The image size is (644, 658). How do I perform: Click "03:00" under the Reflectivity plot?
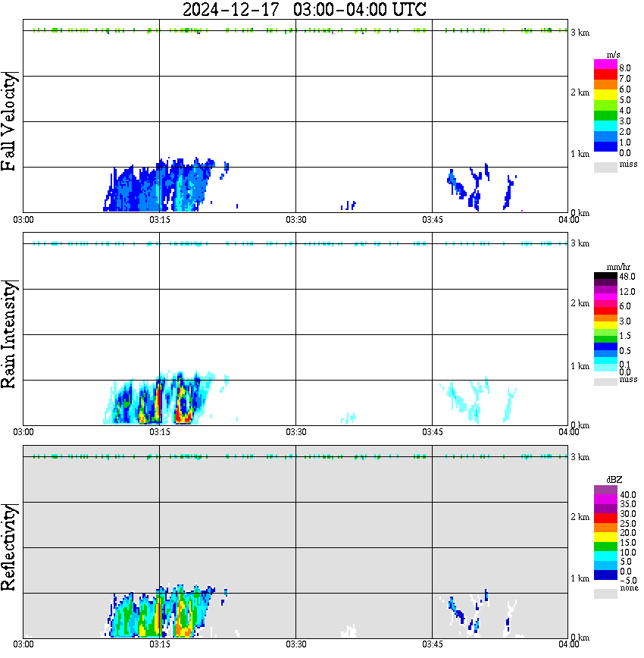point(23,644)
